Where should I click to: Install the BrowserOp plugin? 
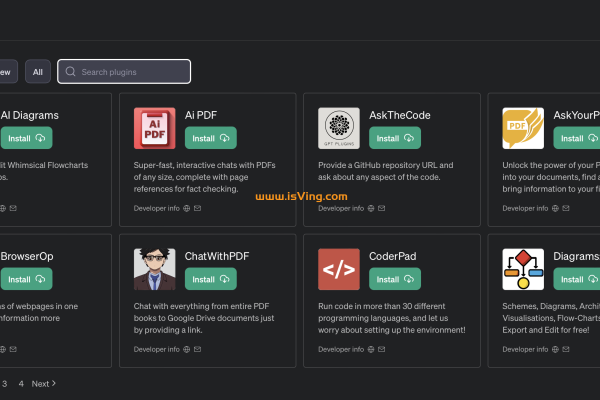tap(26, 279)
